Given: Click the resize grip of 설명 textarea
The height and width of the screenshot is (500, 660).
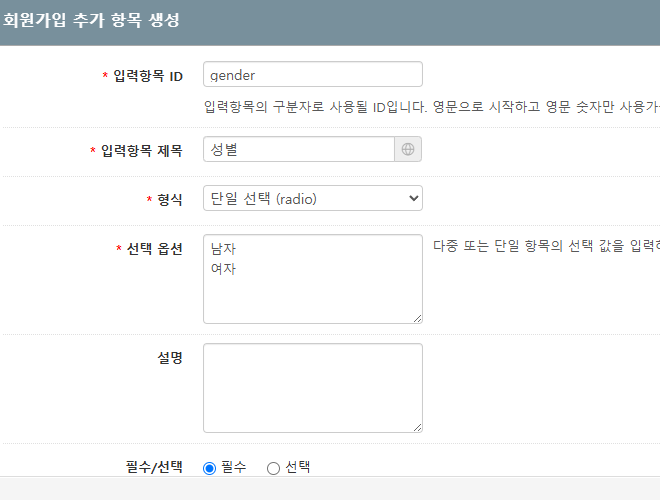Looking at the screenshot, I should [417, 428].
